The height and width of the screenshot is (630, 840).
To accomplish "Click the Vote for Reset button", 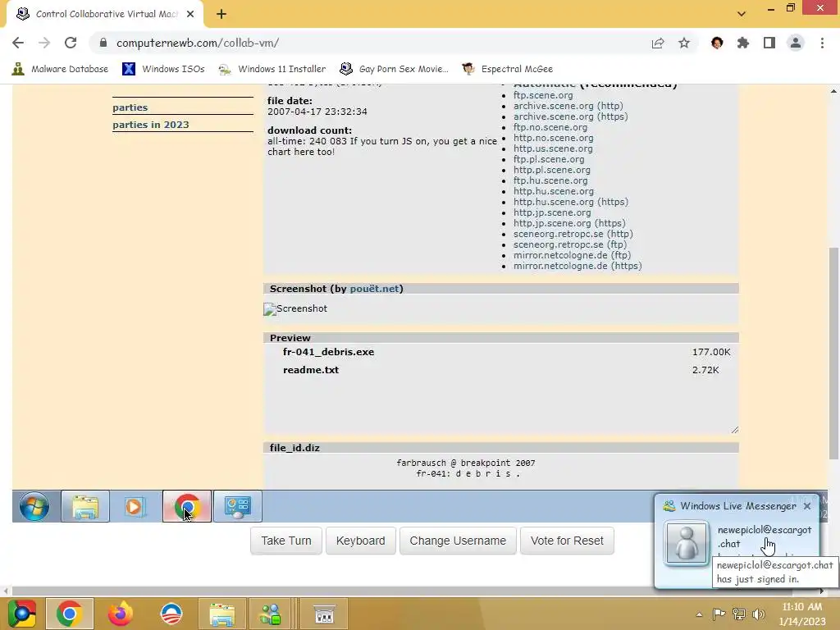I will click(x=567, y=541).
